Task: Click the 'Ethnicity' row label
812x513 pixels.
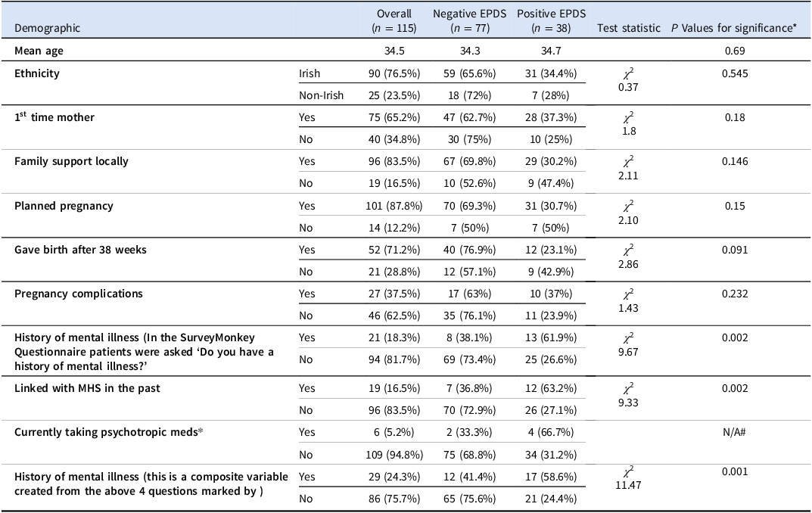Action: pyautogui.click(x=37, y=73)
